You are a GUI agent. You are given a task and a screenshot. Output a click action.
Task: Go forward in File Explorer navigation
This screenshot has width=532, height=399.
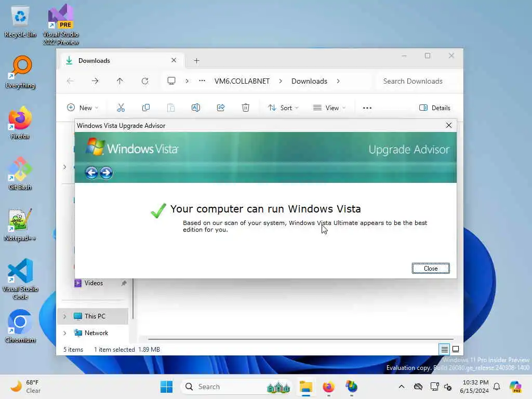click(x=95, y=81)
